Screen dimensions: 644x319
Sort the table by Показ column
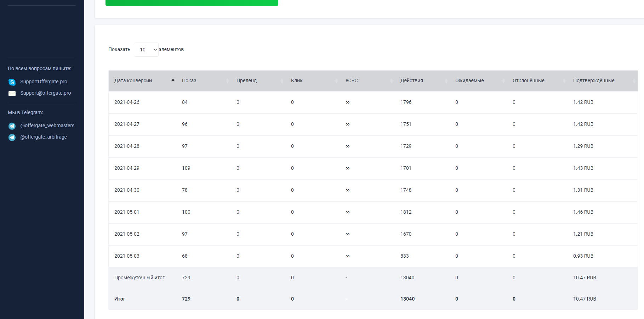[x=204, y=81]
